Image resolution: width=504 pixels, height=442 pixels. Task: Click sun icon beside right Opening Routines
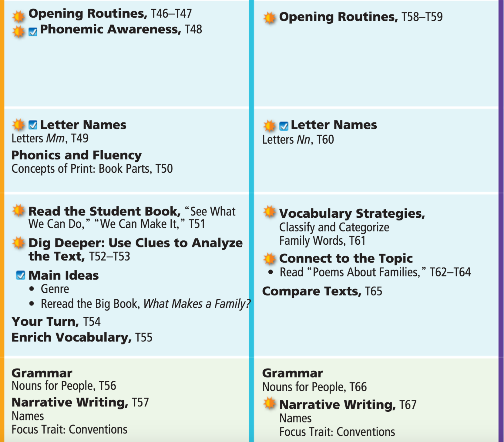coord(269,18)
